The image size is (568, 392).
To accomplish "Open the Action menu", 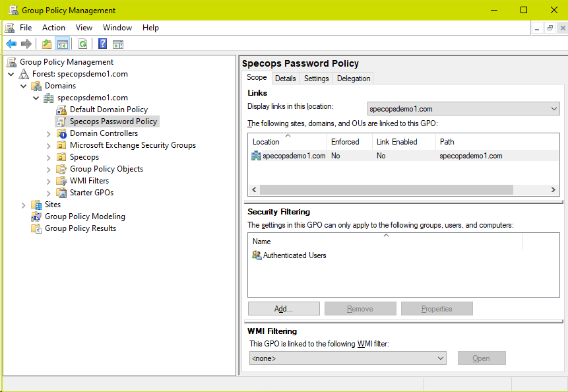I will click(53, 28).
